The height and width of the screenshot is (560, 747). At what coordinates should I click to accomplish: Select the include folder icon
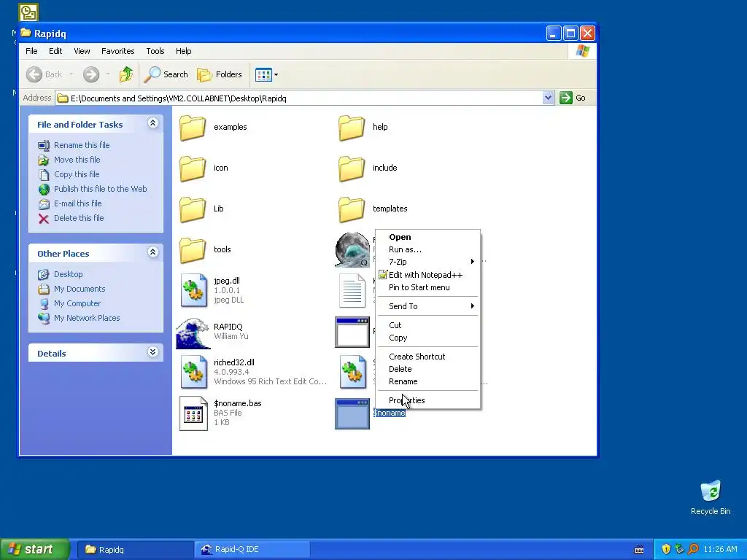pos(352,168)
